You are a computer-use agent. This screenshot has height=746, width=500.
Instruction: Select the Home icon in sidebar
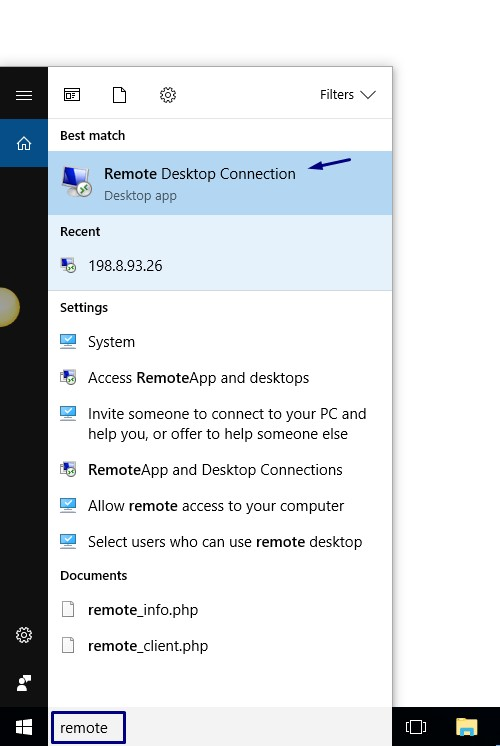click(24, 143)
